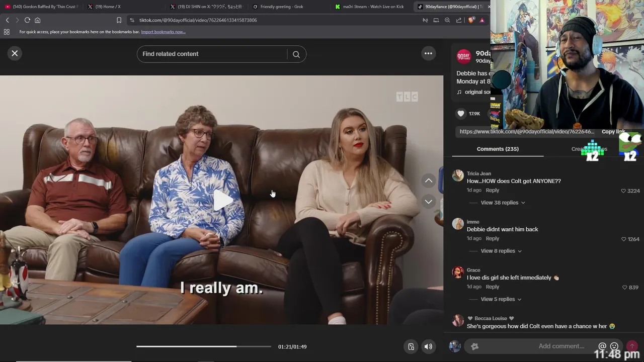Reply to Tricia Jean's comment
The width and height of the screenshot is (644, 362).
click(492, 190)
